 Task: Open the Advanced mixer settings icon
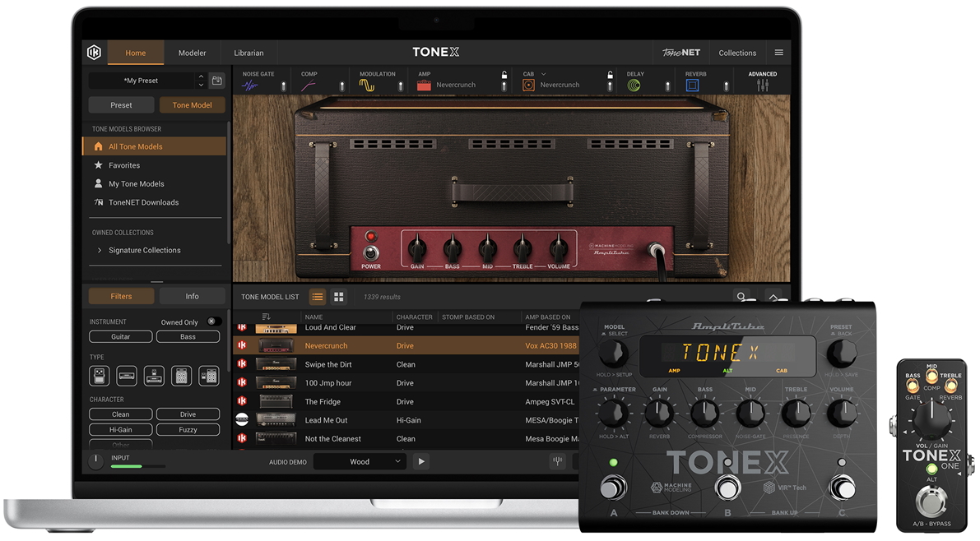tap(762, 86)
